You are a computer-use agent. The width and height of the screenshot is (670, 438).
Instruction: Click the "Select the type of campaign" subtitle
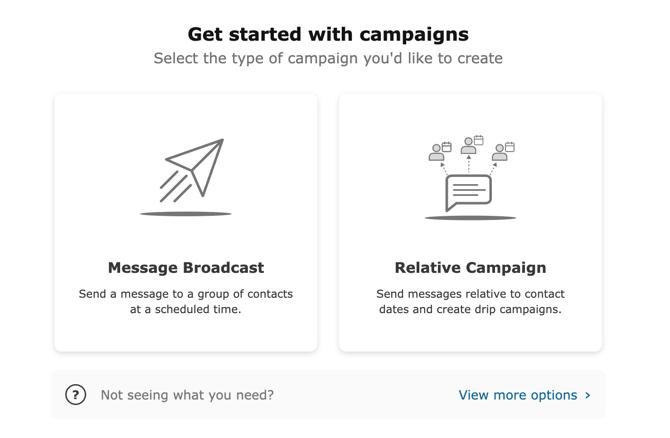click(328, 58)
